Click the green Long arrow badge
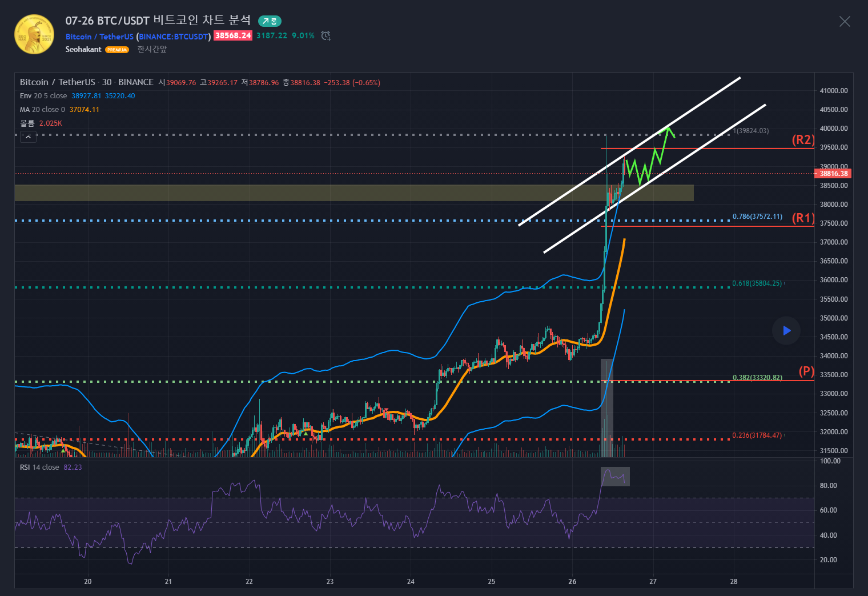Viewport: 868px width, 596px height. pyautogui.click(x=270, y=21)
